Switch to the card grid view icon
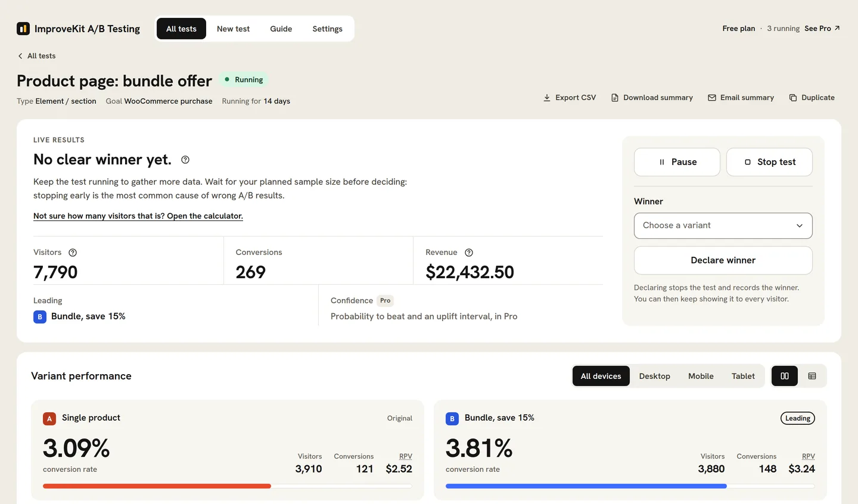Screen dimensions: 858x504 [x=785, y=376]
